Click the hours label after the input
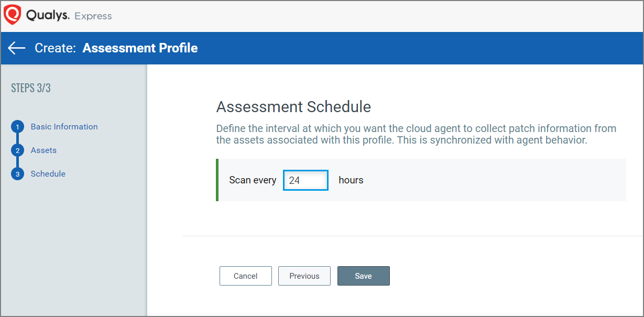The width and height of the screenshot is (644, 317). tap(351, 180)
